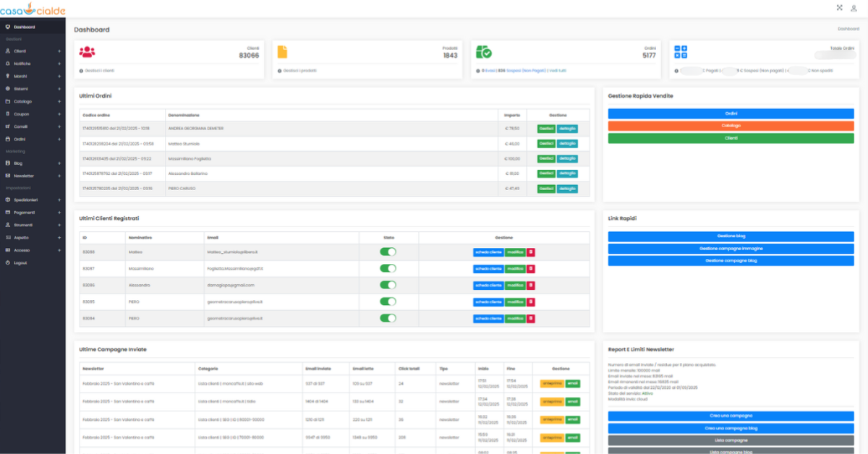The image size is (868, 454).
Task: Open the Carrelli menu item label
Action: tap(20, 126)
